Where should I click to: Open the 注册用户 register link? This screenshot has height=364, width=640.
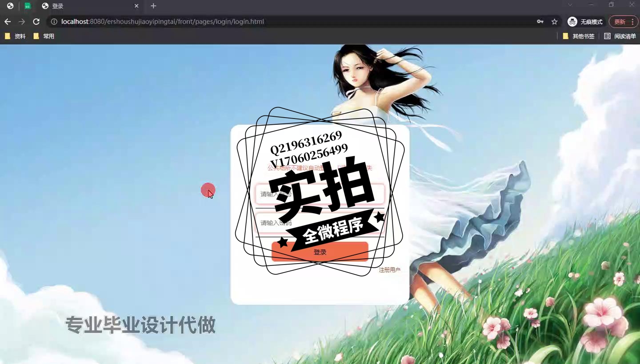(x=389, y=270)
